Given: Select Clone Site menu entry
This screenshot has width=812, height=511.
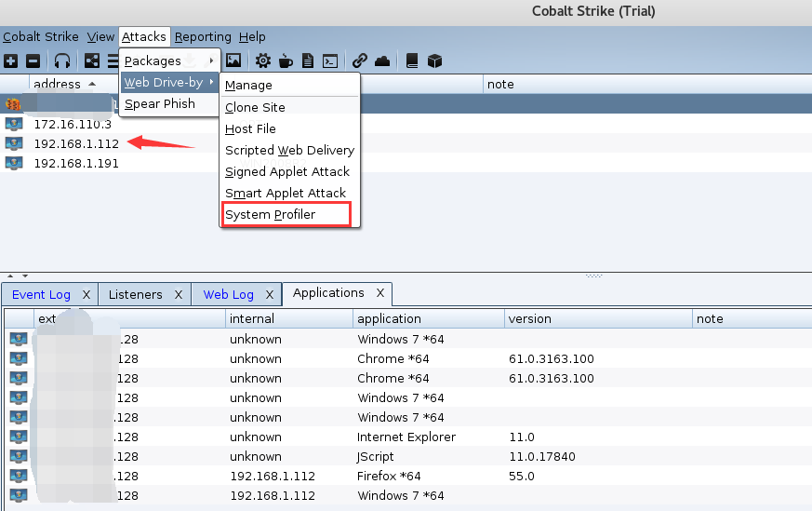Looking at the screenshot, I should pos(290,107).
